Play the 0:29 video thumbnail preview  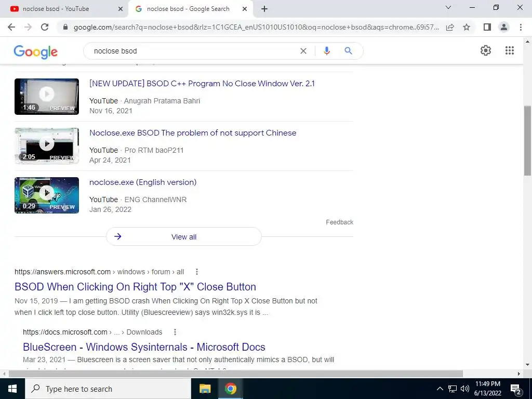pos(47,195)
